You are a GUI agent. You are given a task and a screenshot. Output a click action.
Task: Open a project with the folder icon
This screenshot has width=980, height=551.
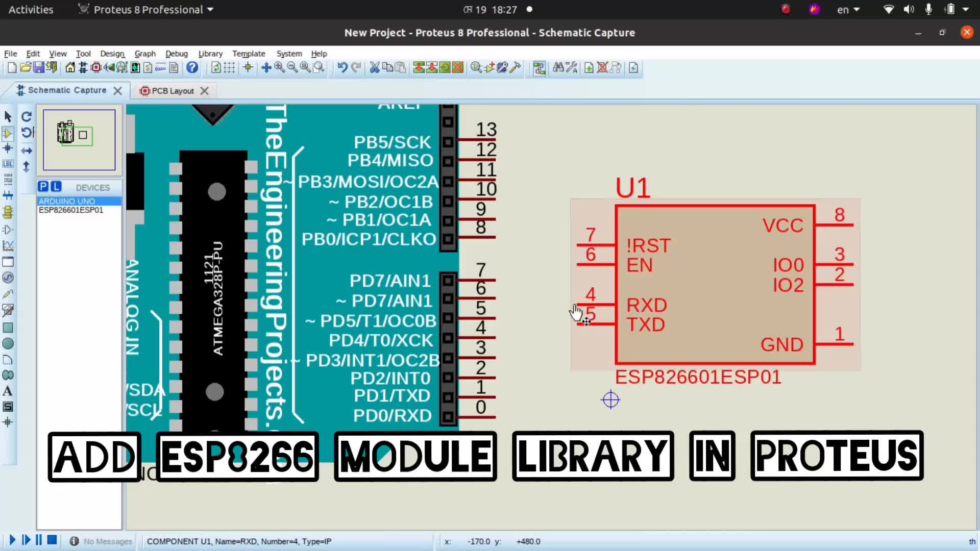[26, 67]
